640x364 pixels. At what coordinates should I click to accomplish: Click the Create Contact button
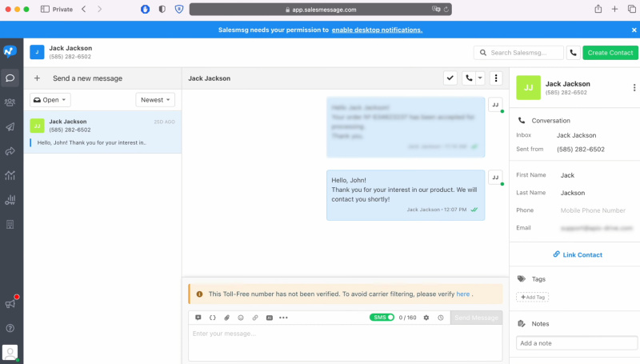point(610,53)
